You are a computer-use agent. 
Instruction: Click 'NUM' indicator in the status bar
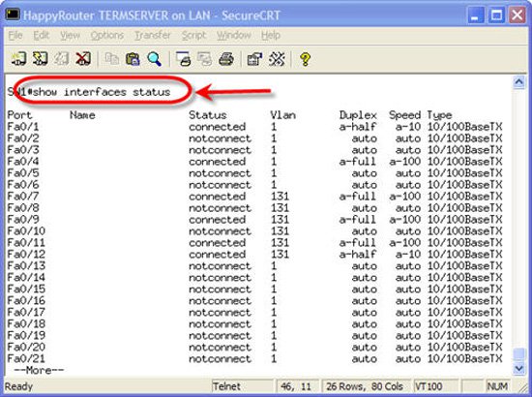pyautogui.click(x=497, y=386)
